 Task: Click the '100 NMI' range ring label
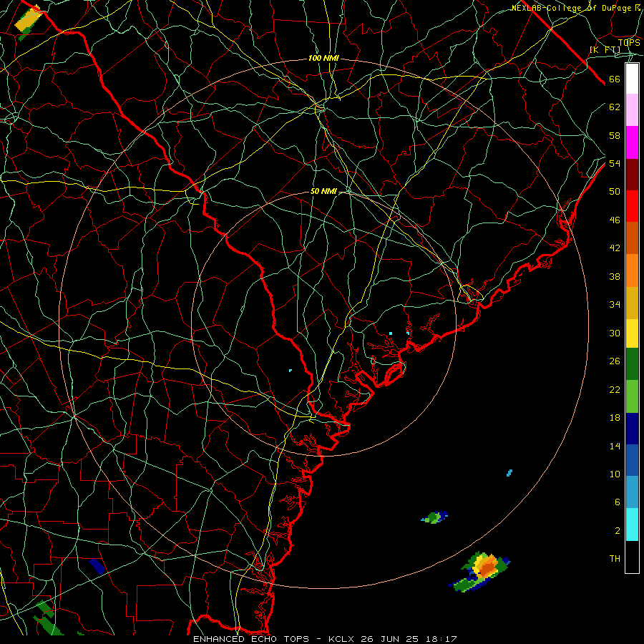[323, 59]
